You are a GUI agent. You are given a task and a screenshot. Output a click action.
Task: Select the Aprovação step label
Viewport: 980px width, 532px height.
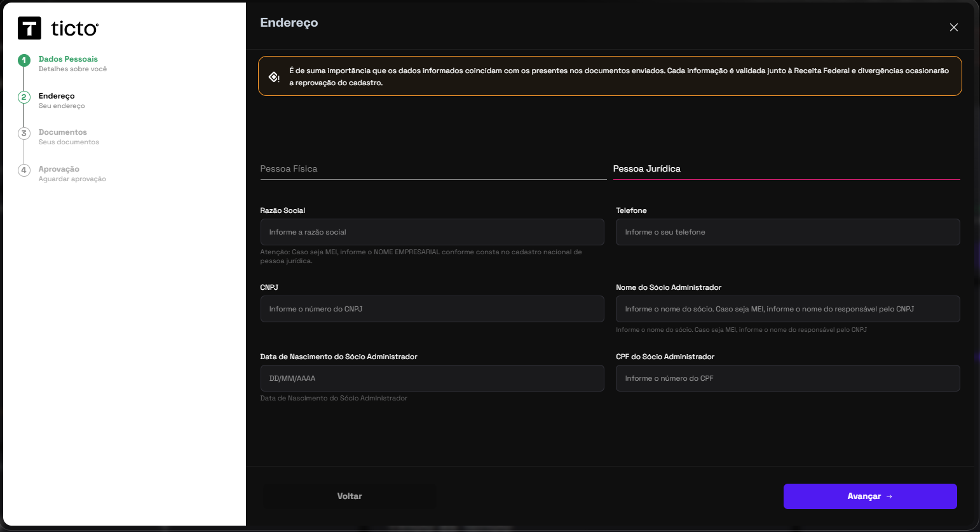click(x=58, y=169)
